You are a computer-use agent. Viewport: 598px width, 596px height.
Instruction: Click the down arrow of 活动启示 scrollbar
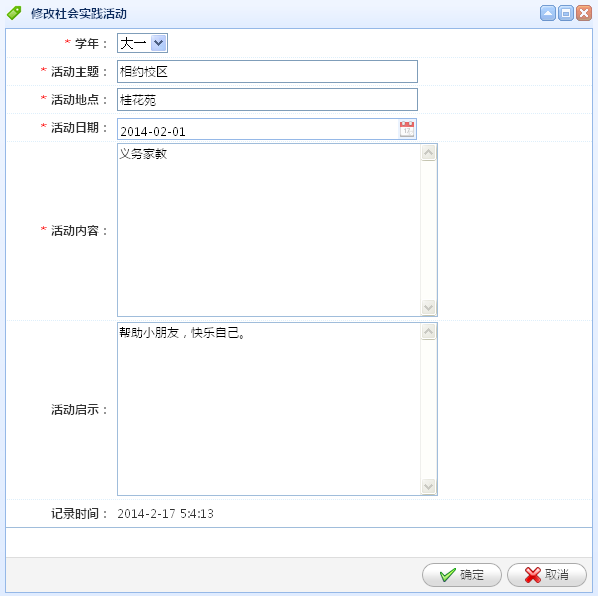click(429, 486)
